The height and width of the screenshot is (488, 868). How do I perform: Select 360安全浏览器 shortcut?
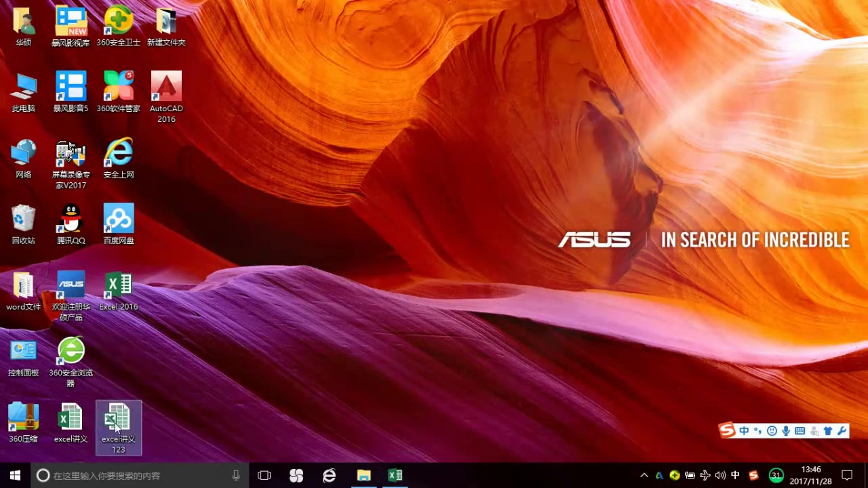(71, 363)
